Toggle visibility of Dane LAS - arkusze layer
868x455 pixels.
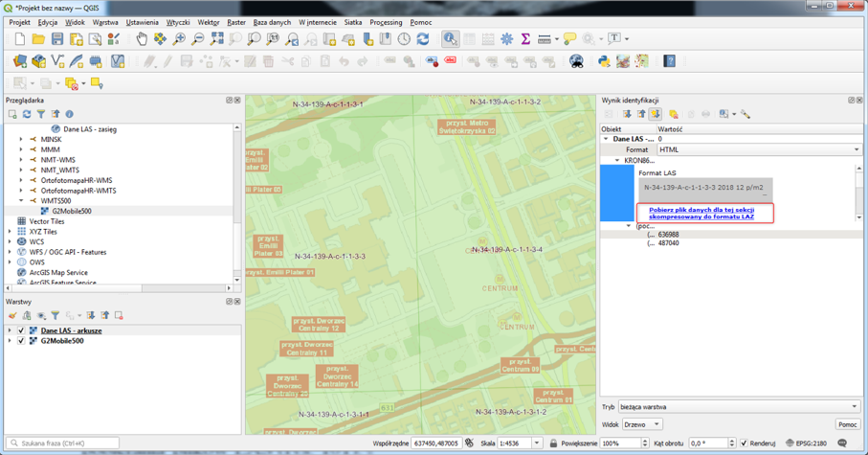21,330
